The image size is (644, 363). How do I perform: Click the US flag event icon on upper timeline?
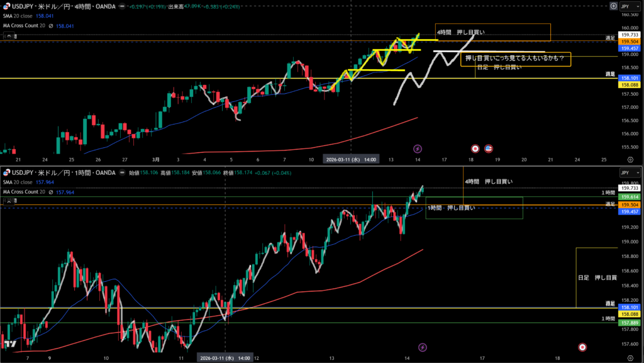[488, 149]
